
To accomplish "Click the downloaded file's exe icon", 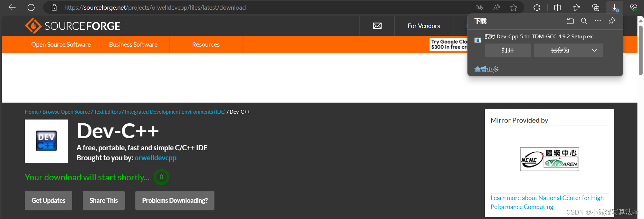I will pos(478,40).
